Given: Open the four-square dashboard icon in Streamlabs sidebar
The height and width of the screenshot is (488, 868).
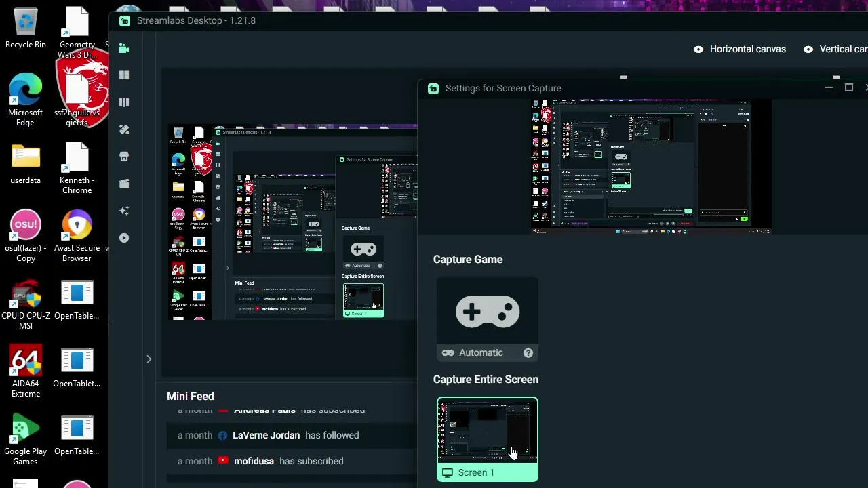Looking at the screenshot, I should pos(124,75).
